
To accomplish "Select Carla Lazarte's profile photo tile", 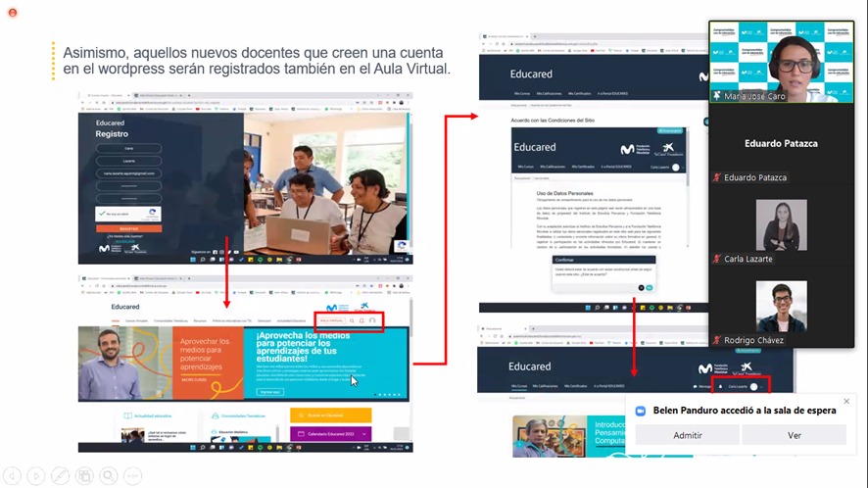I will [781, 224].
